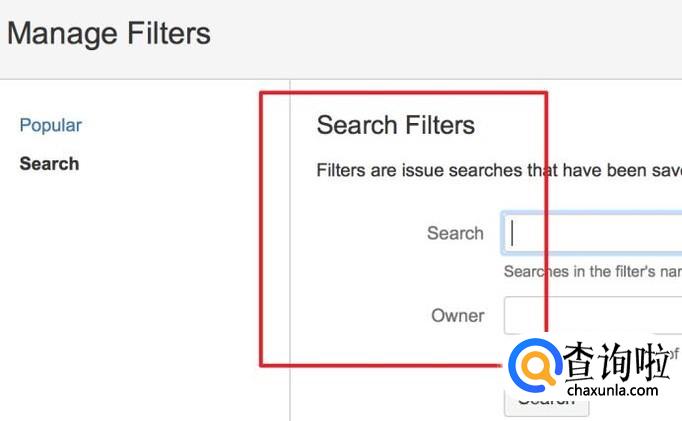Click the "Searches in the filter's" hint text

pyautogui.click(x=592, y=271)
